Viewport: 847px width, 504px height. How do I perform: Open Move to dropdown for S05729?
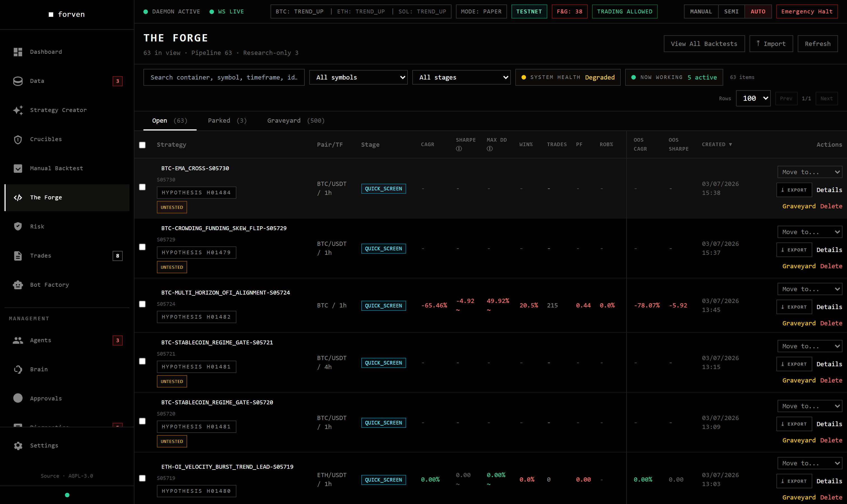click(x=810, y=232)
